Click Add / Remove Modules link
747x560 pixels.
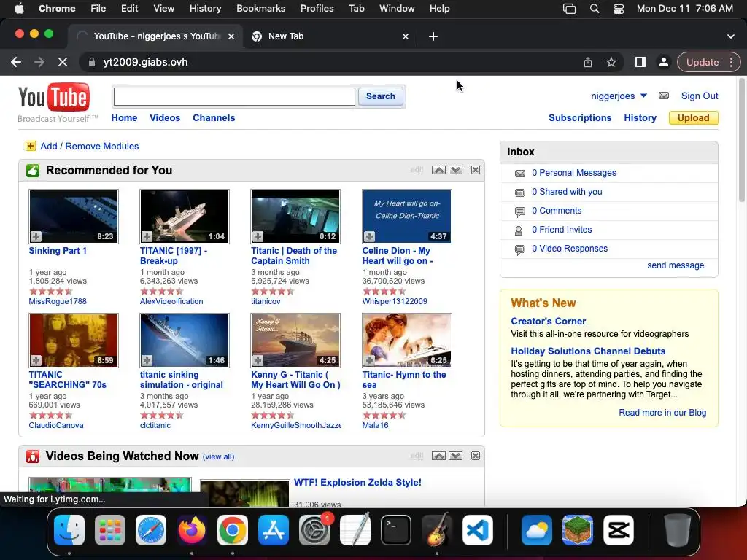pyautogui.click(x=90, y=146)
